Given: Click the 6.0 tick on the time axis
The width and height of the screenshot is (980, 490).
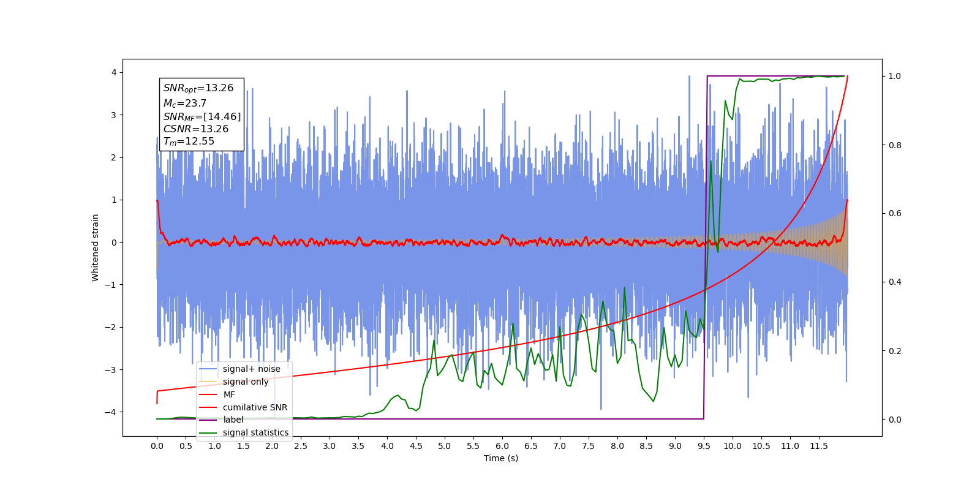Looking at the screenshot, I should click(x=502, y=446).
